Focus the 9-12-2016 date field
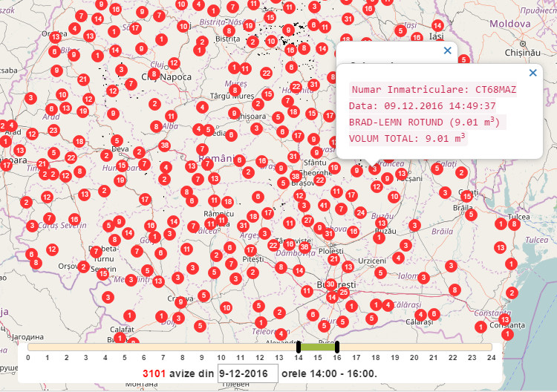Image resolution: width=557 pixels, height=392 pixels. click(247, 373)
